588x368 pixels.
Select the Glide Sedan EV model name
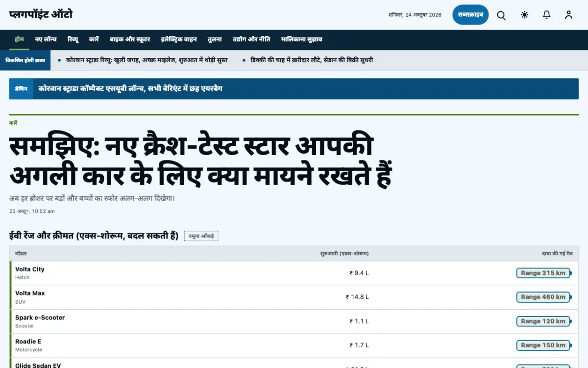(38, 366)
